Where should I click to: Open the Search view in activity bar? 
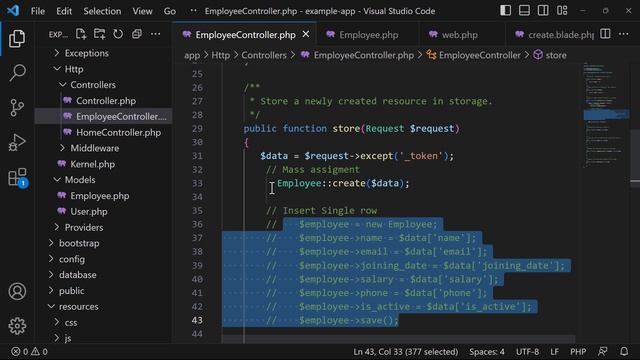point(17,73)
